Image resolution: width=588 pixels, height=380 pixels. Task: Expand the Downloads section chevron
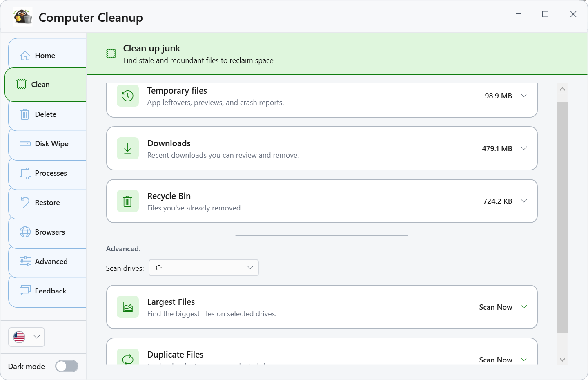click(524, 148)
